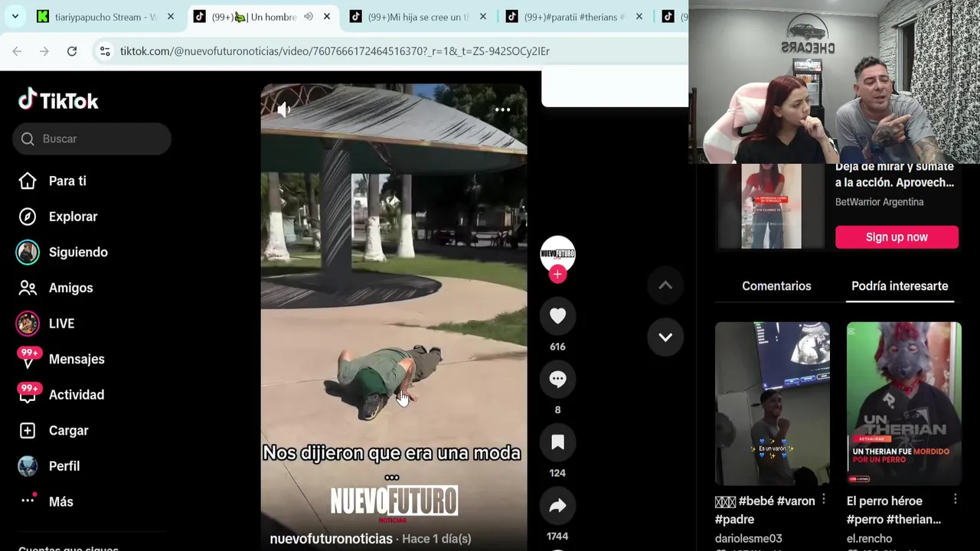Open the TikTok logo home link
Image resolution: width=980 pixels, height=551 pixels.
58,100
